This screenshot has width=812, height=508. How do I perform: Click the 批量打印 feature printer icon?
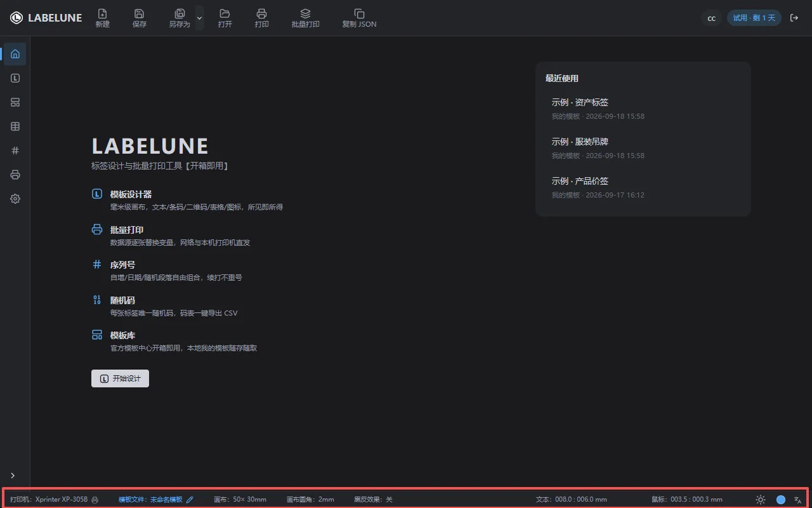coord(97,229)
